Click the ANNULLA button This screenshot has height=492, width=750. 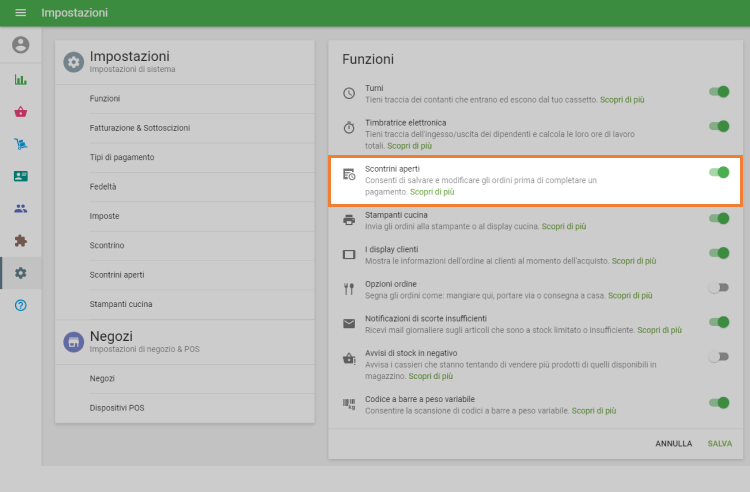click(x=673, y=443)
